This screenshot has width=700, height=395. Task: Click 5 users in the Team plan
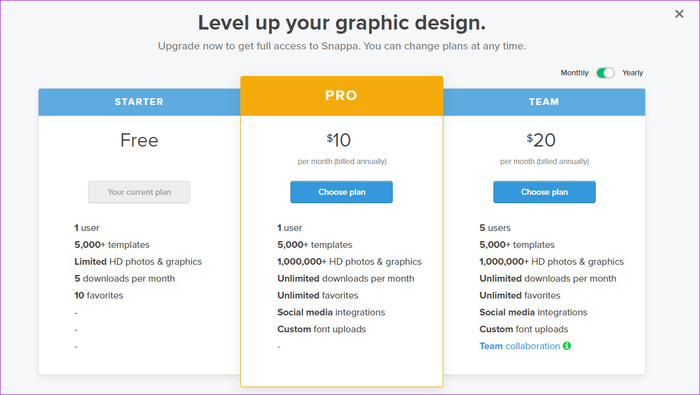pos(495,228)
